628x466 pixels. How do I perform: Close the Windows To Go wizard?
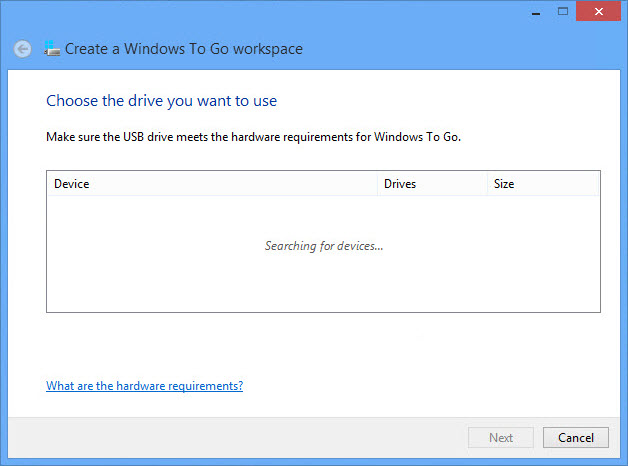[x=598, y=11]
